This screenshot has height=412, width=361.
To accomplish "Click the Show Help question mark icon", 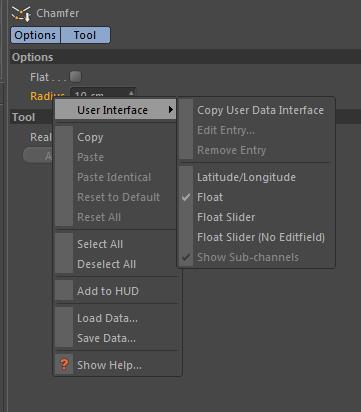I will [64, 364].
